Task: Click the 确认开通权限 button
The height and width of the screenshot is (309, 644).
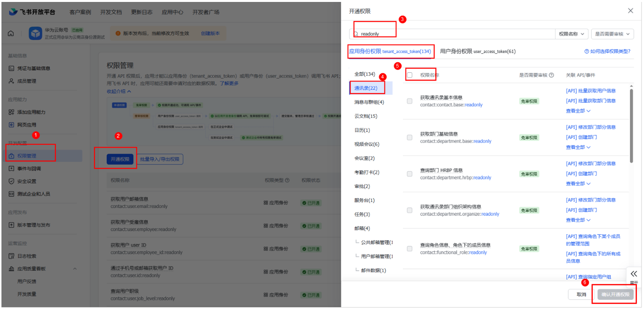Action: 615,294
